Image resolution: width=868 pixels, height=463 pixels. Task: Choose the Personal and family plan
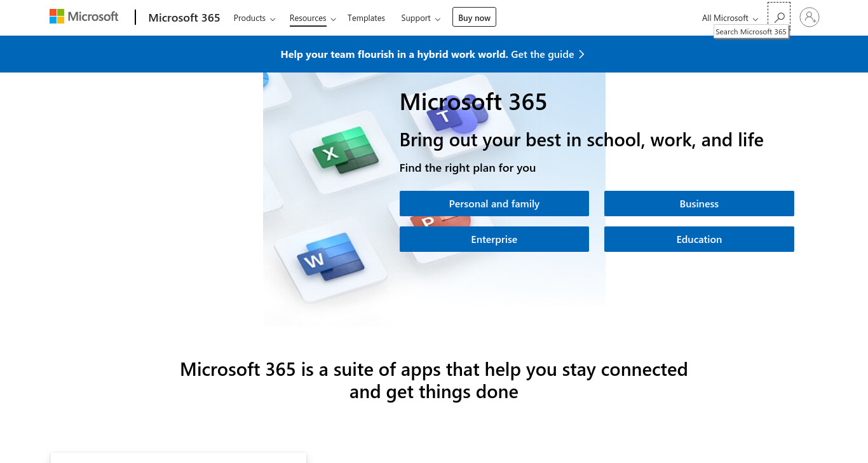coord(494,204)
